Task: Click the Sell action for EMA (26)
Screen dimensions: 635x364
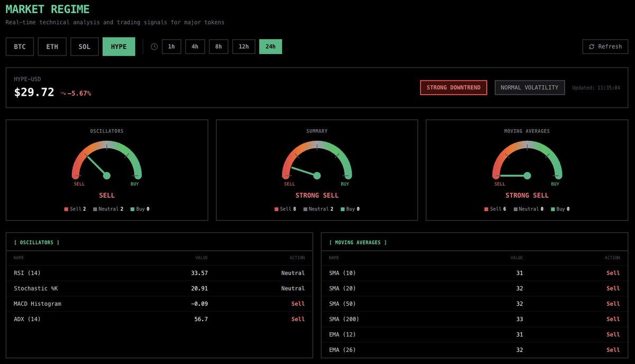Action: click(613, 350)
